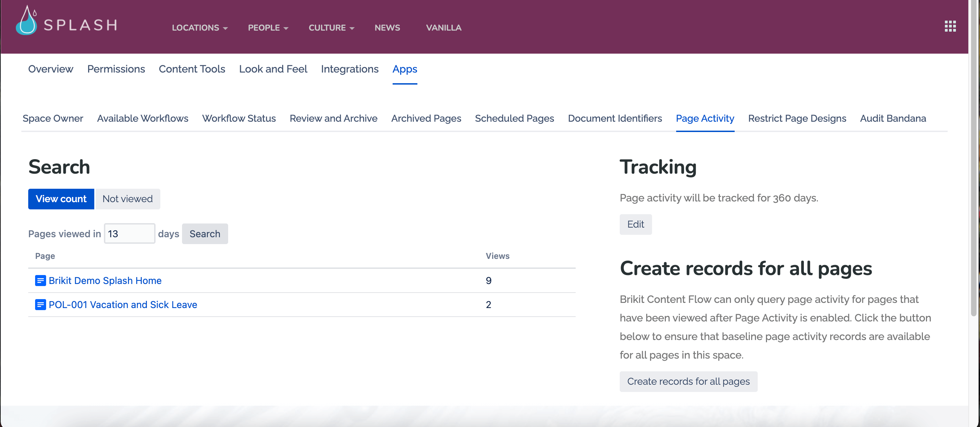Open the Document Identifiers sub-tab

pos(615,118)
